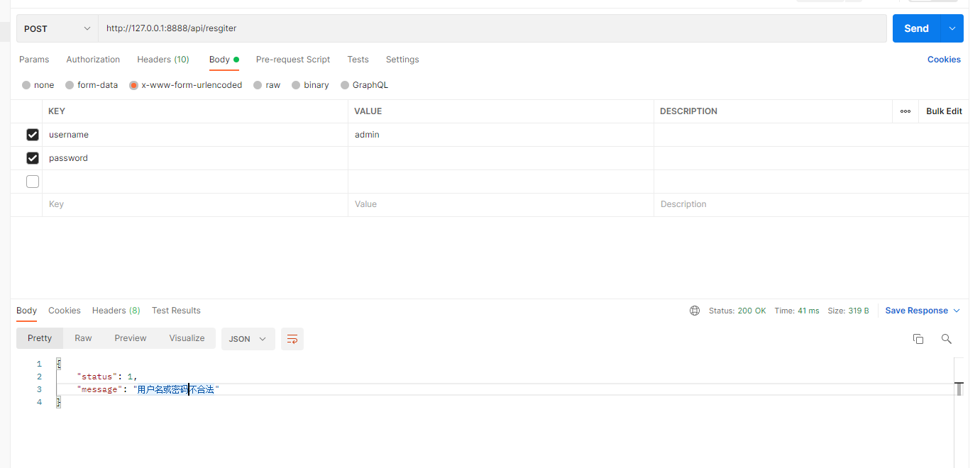This screenshot has width=980, height=468.
Task: Check the empty third row checkbox
Action: pos(33,182)
